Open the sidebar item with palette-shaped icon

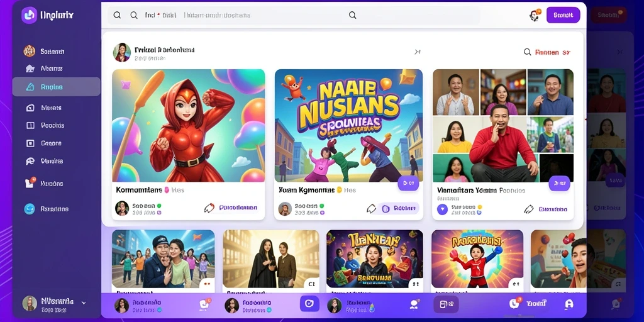(x=44, y=162)
